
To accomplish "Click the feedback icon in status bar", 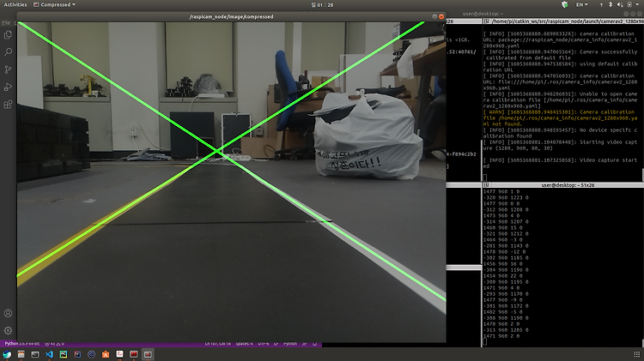I will tap(305, 344).
